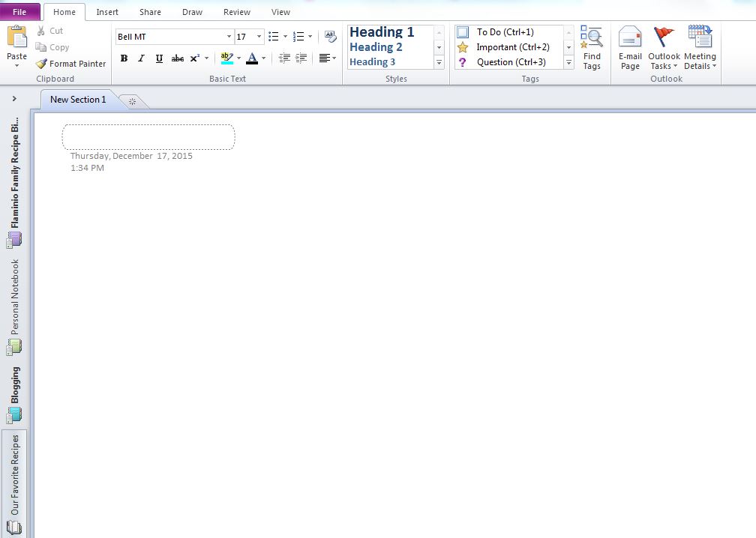Switch to the Share ribbon tab
Viewport: 756px width, 538px height.
pos(151,12)
